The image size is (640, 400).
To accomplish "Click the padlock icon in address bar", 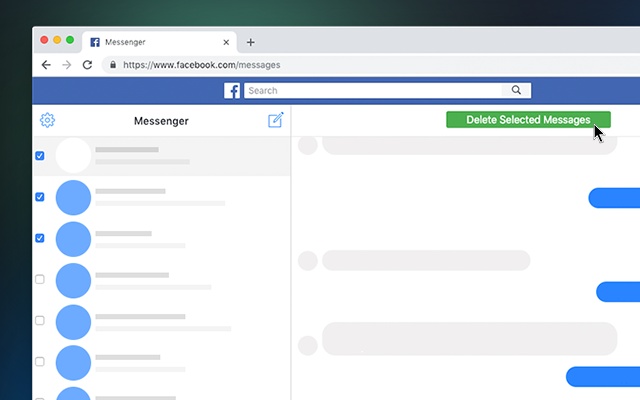I will pyautogui.click(x=113, y=65).
